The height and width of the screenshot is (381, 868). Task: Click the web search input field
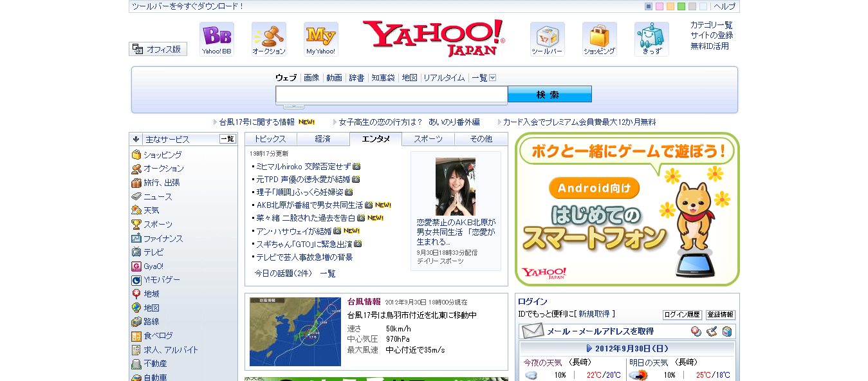(392, 95)
